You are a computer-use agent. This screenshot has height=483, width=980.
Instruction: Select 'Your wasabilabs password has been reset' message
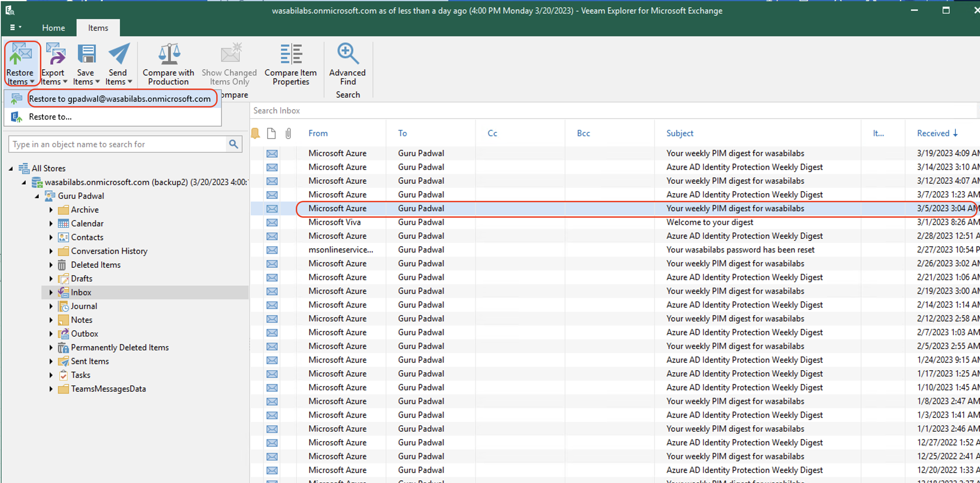(x=616, y=250)
